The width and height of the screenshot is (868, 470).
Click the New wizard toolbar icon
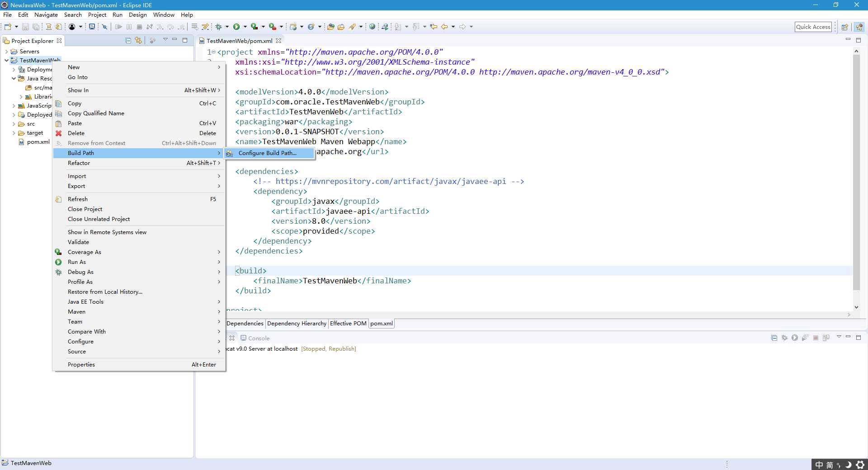(8, 27)
